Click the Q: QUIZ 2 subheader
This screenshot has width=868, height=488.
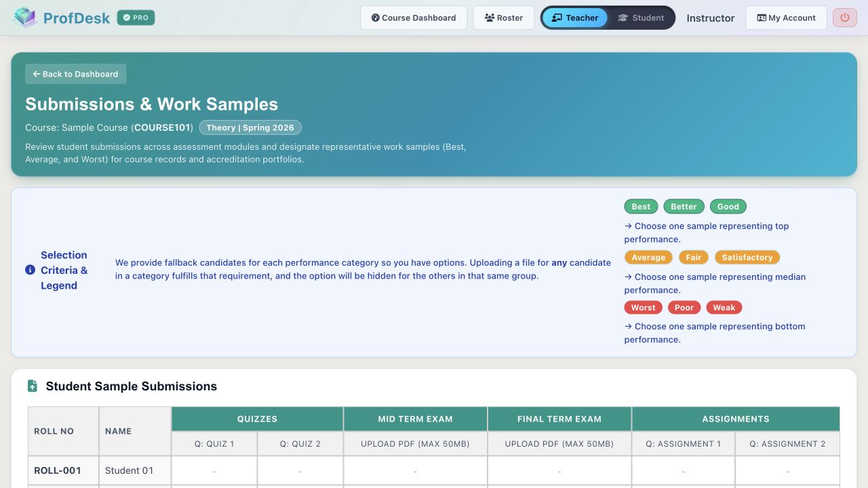click(300, 444)
